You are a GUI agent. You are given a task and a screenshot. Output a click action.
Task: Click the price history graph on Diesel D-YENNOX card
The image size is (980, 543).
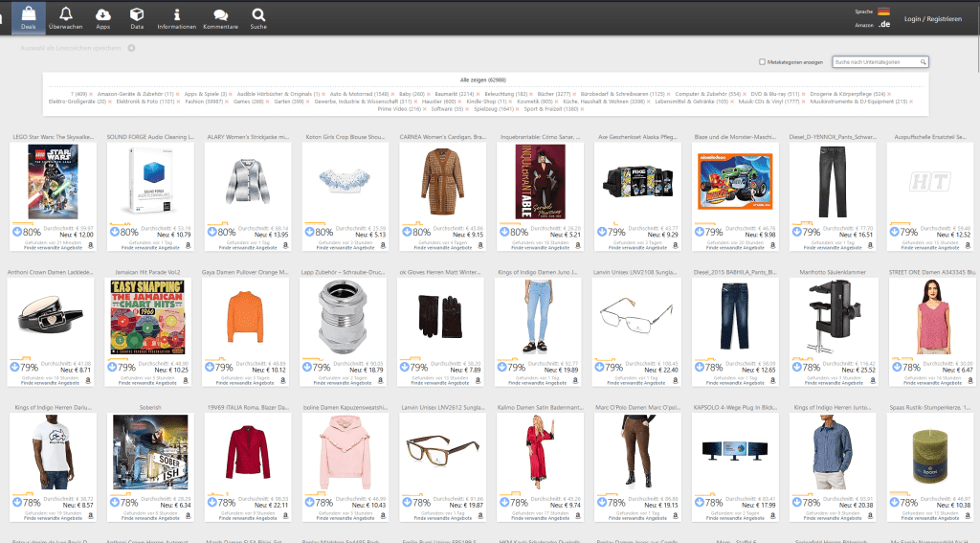click(805, 224)
